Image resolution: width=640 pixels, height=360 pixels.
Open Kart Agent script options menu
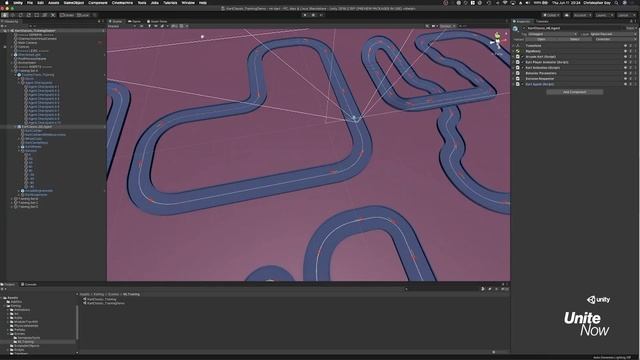point(636,84)
